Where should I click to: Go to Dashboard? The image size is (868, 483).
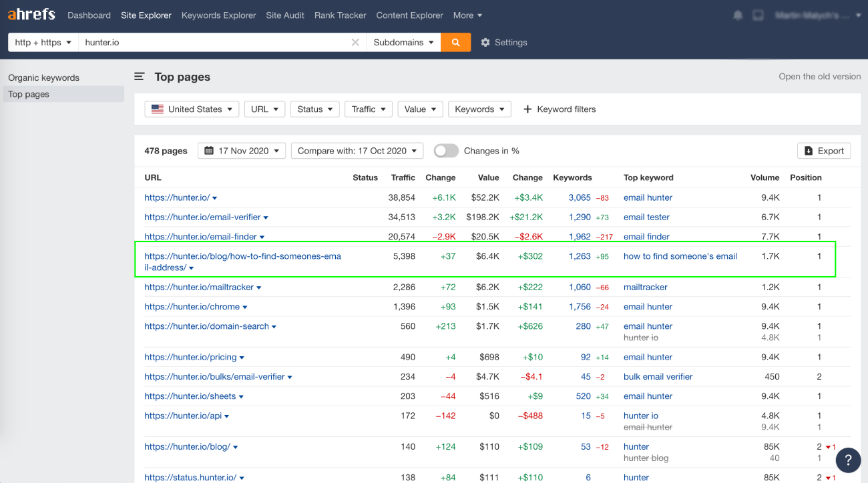coord(89,15)
